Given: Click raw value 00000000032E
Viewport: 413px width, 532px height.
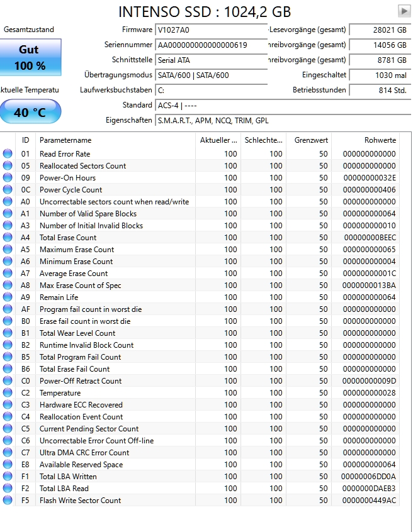Looking at the screenshot, I should (370, 177).
